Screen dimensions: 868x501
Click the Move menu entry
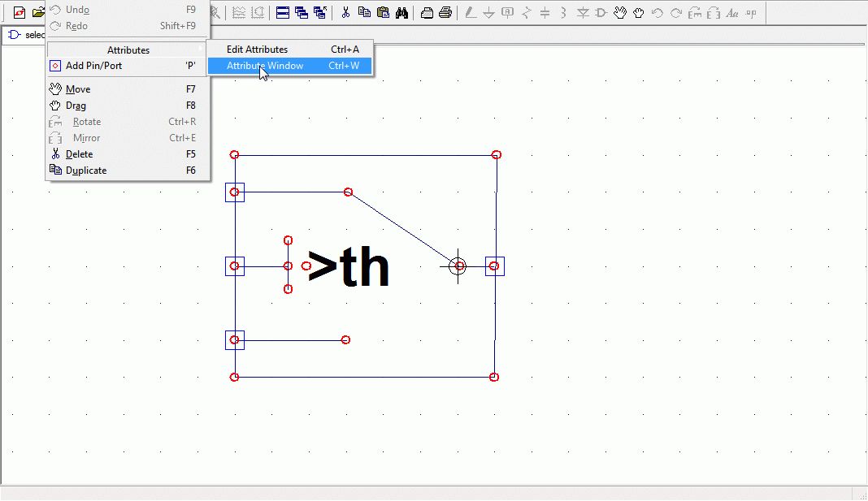(x=77, y=89)
